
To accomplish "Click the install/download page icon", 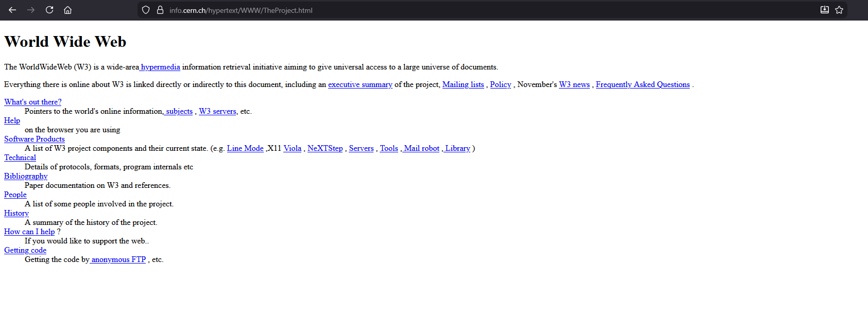I will point(824,10).
